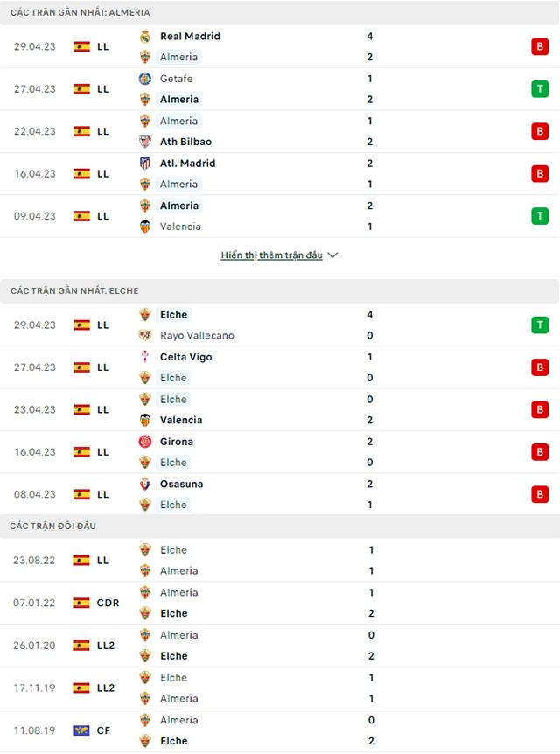Screen dimensions: 560x754
Task: Click the Girona club crest icon
Action: tap(144, 442)
